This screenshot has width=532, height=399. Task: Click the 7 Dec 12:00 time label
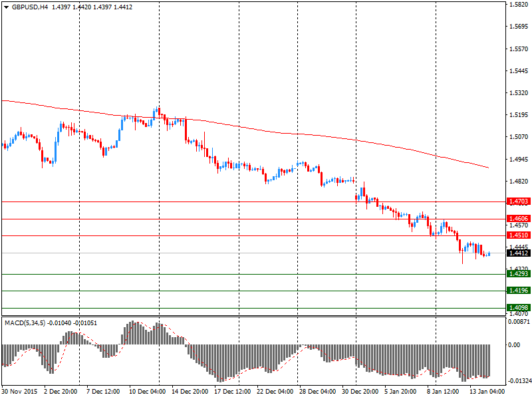point(103,392)
